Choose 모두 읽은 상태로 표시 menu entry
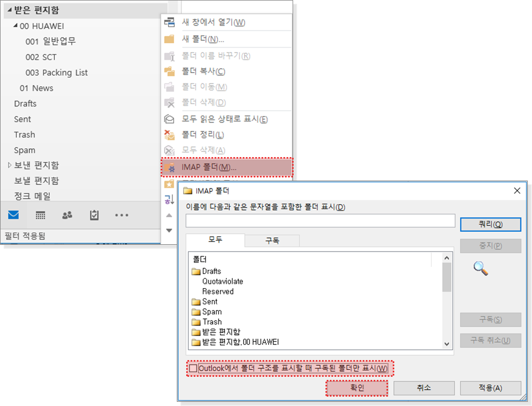Viewport: 532px width, 406px height. 224,119
